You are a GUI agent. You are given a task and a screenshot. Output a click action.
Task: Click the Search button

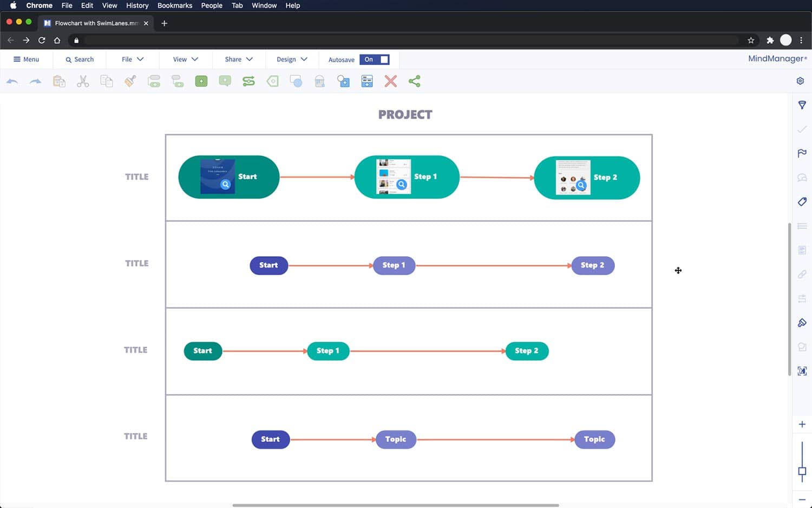tap(80, 60)
